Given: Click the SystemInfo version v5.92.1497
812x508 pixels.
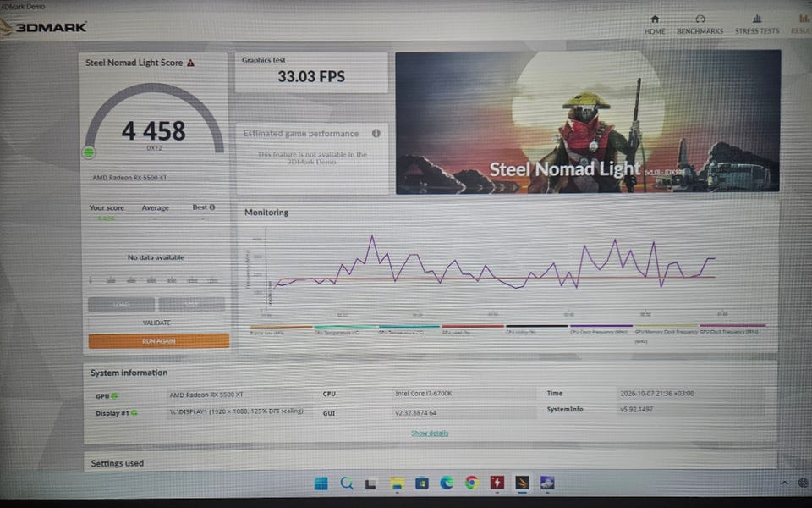Looking at the screenshot, I should pos(636,410).
